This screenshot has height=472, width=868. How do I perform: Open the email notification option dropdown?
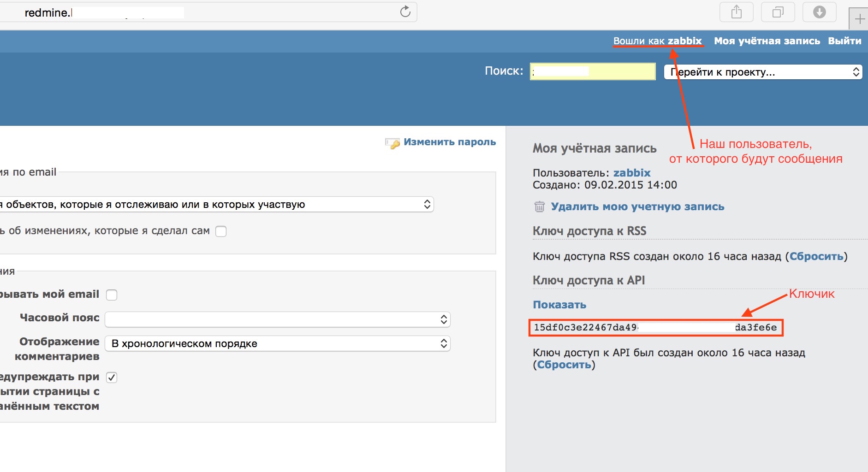tap(217, 204)
